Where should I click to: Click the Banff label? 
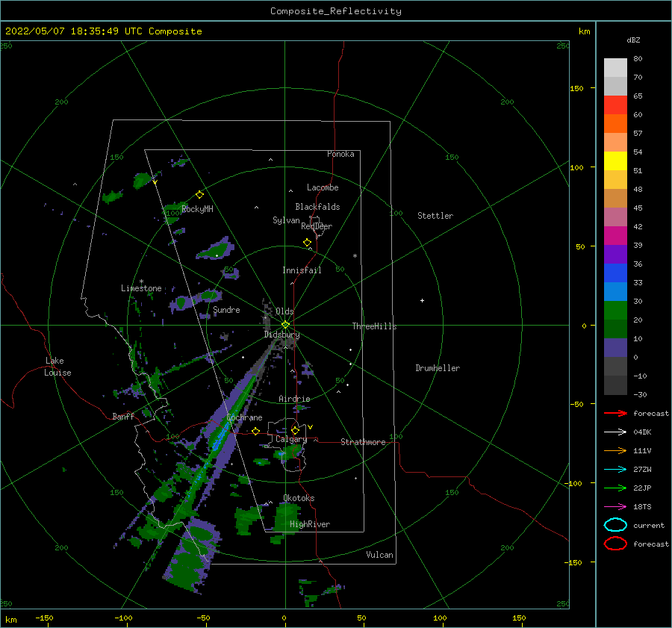[123, 416]
